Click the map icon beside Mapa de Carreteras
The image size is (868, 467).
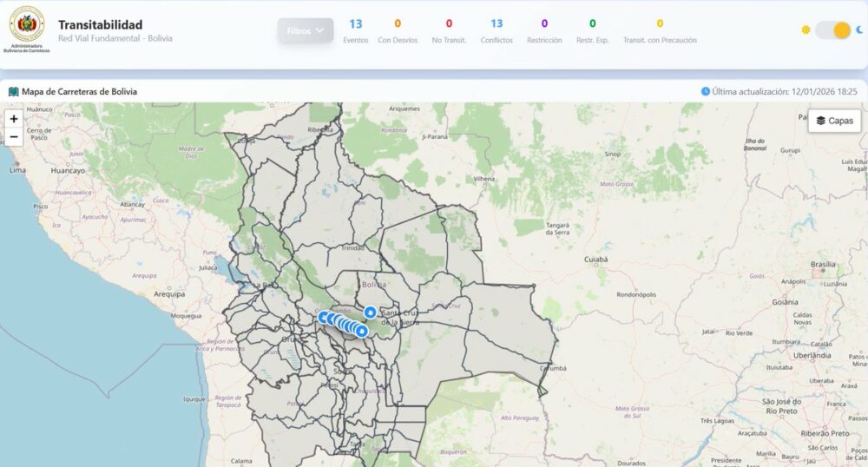tap(13, 91)
